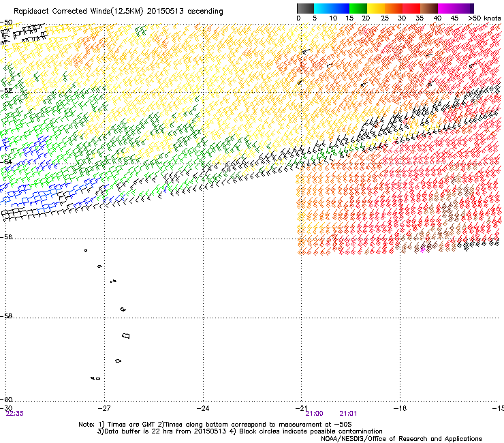The height and width of the screenshot is (443, 504).
Task: Click the largest island outline near -58.5 latitude
Action: tap(126, 336)
